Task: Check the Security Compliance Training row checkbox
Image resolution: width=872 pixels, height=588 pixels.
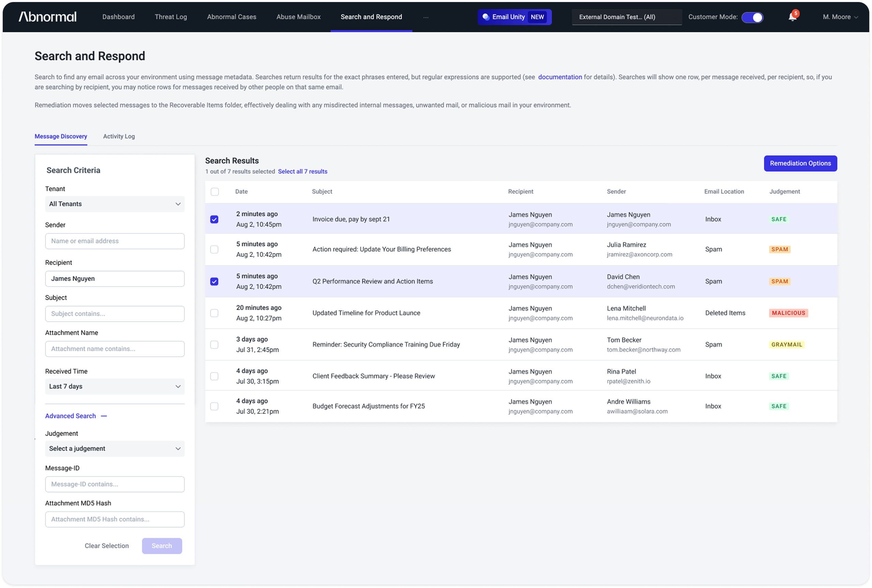Action: [x=214, y=345]
